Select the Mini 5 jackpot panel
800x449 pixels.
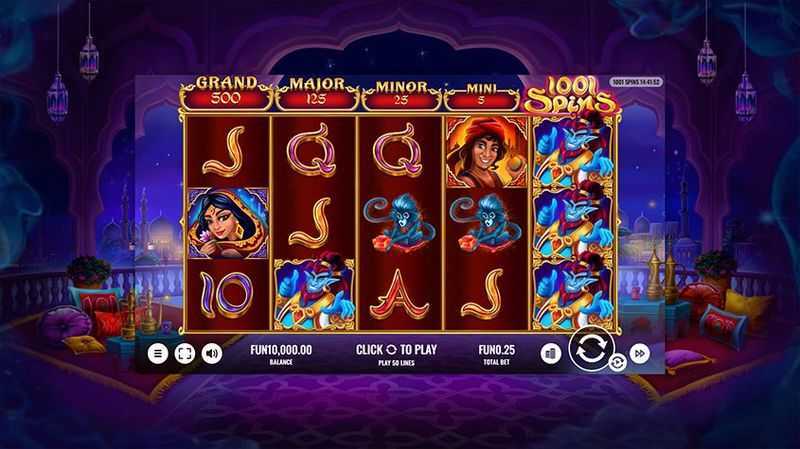pyautogui.click(x=481, y=96)
